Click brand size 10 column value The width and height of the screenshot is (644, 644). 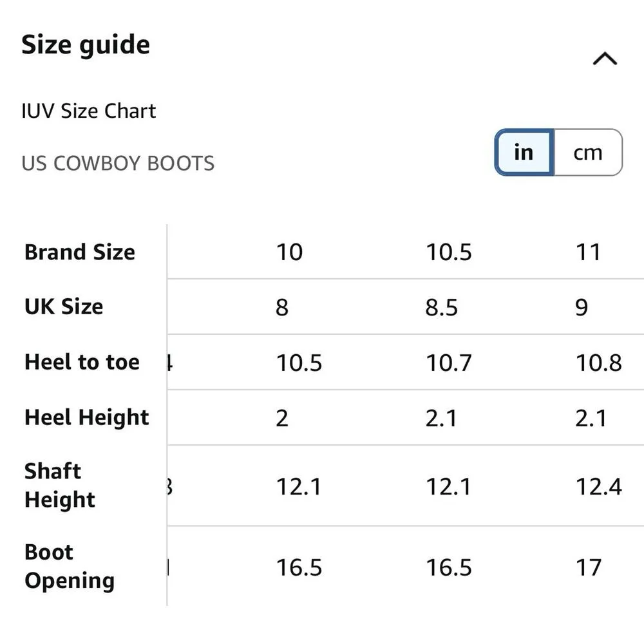289,252
